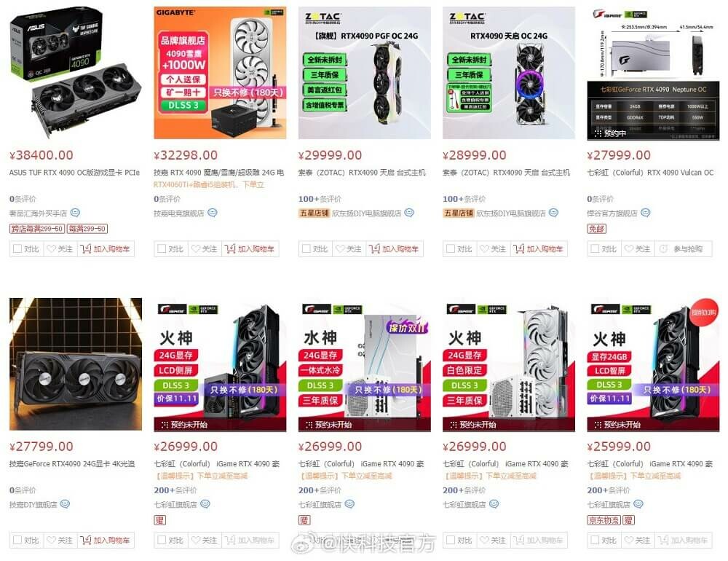Image resolution: width=728 pixels, height=561 pixels.
Task: Open the 水神 water-cooled card thumbnail
Action: pyautogui.click(x=365, y=364)
